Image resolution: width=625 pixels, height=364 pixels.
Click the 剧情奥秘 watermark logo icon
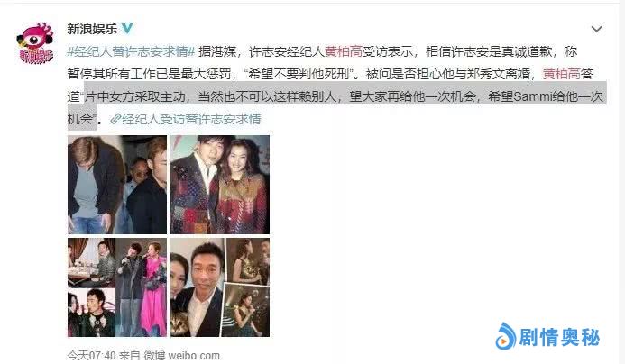505,337
